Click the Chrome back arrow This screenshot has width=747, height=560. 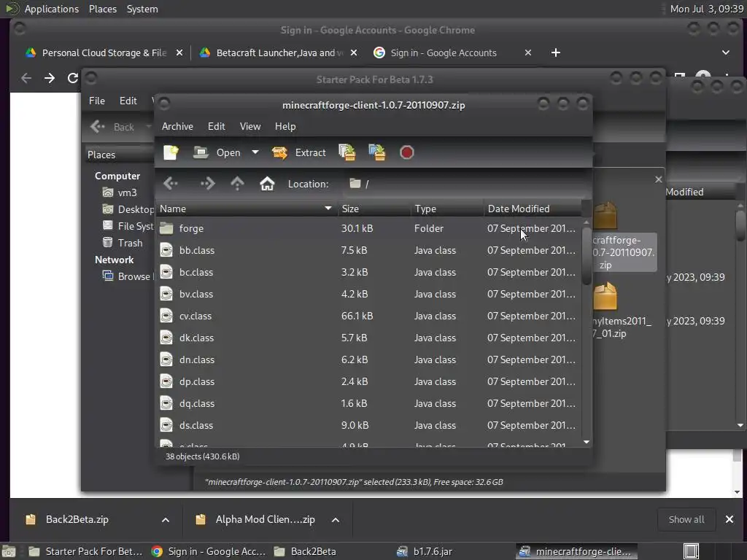click(x=27, y=77)
